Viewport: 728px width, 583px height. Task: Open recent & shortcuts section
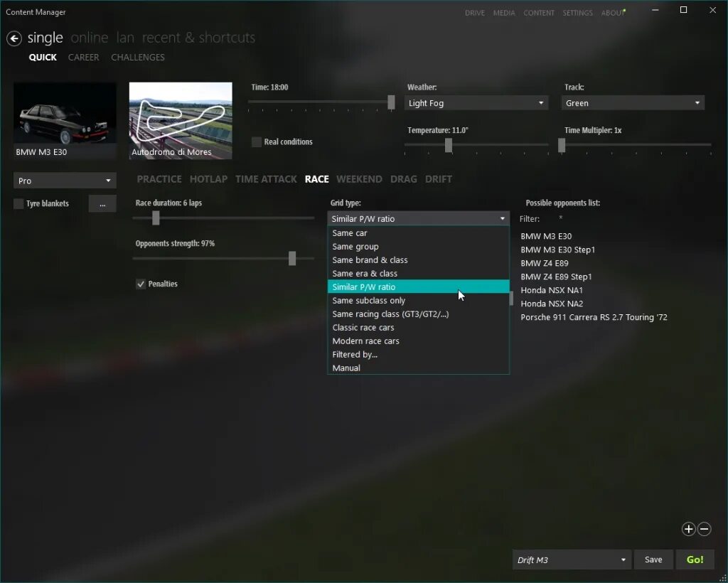(x=199, y=38)
